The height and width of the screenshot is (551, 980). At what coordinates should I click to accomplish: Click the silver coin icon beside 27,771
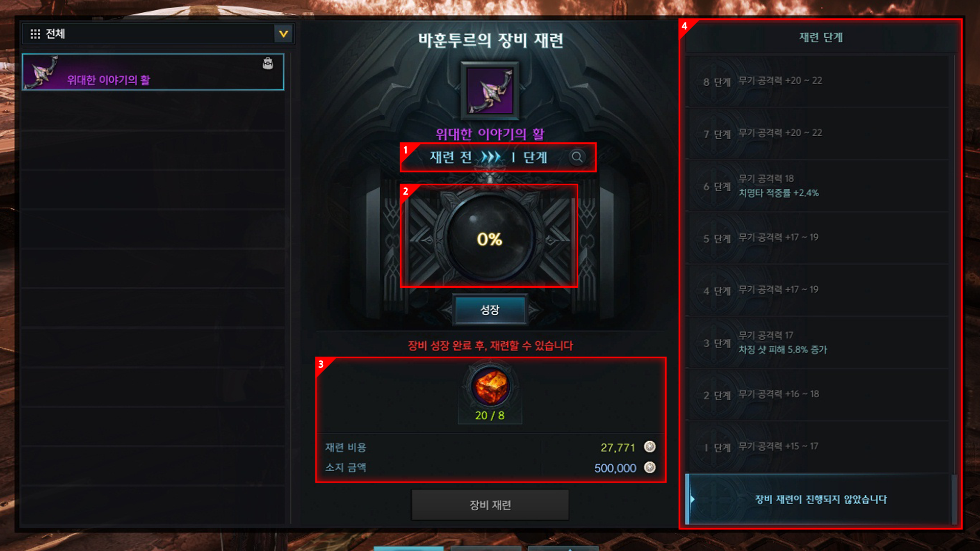pos(650,447)
